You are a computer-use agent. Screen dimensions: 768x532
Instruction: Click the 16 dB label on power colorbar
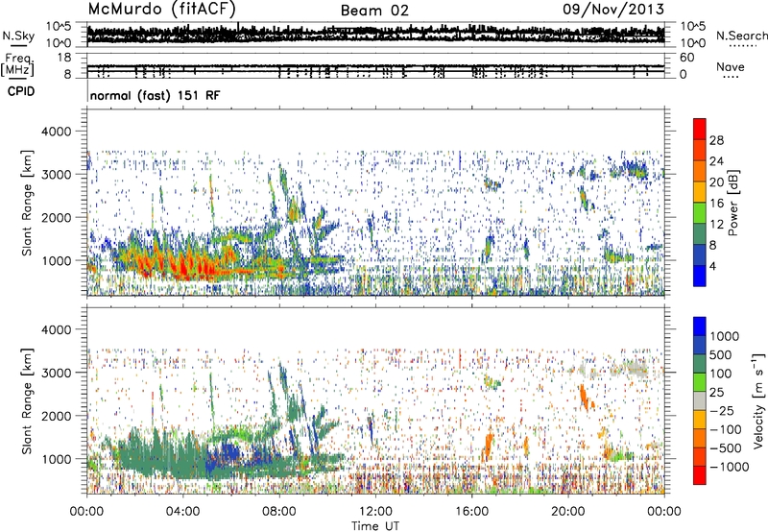(x=716, y=204)
